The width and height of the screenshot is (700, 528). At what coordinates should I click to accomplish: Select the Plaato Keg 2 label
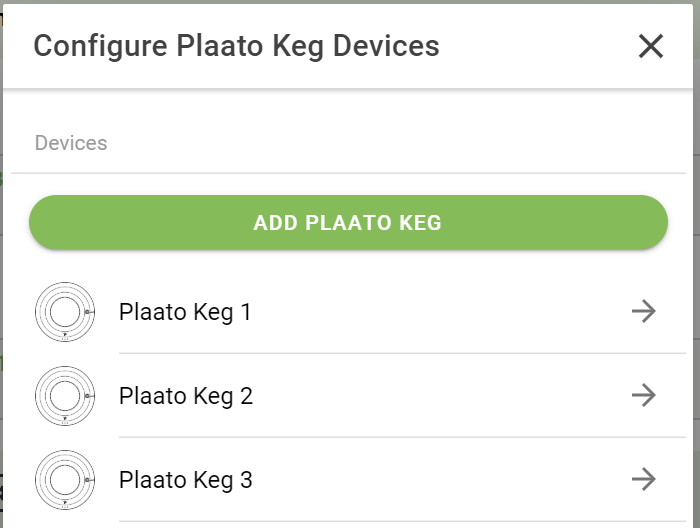tap(186, 396)
